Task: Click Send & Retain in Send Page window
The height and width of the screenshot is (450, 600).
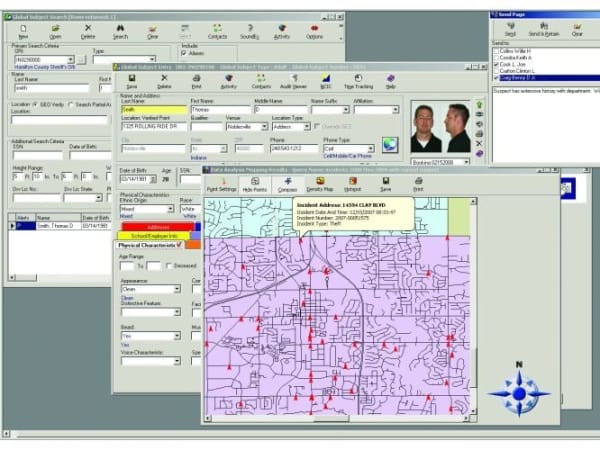Action: (x=544, y=32)
